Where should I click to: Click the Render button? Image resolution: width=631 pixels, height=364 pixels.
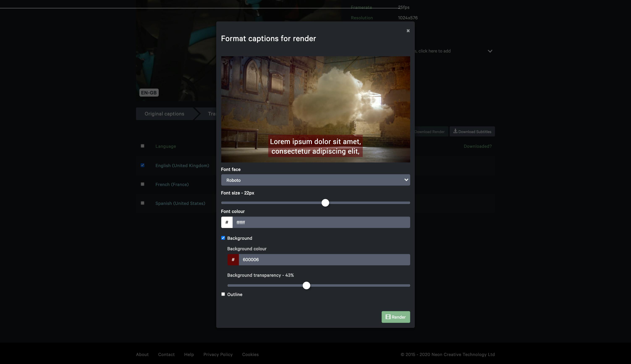click(x=395, y=317)
